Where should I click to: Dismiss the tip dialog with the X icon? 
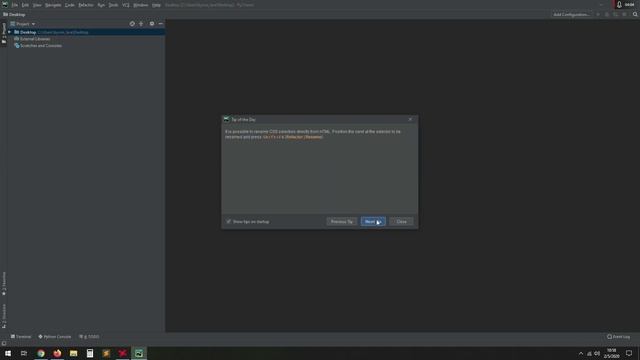click(410, 119)
